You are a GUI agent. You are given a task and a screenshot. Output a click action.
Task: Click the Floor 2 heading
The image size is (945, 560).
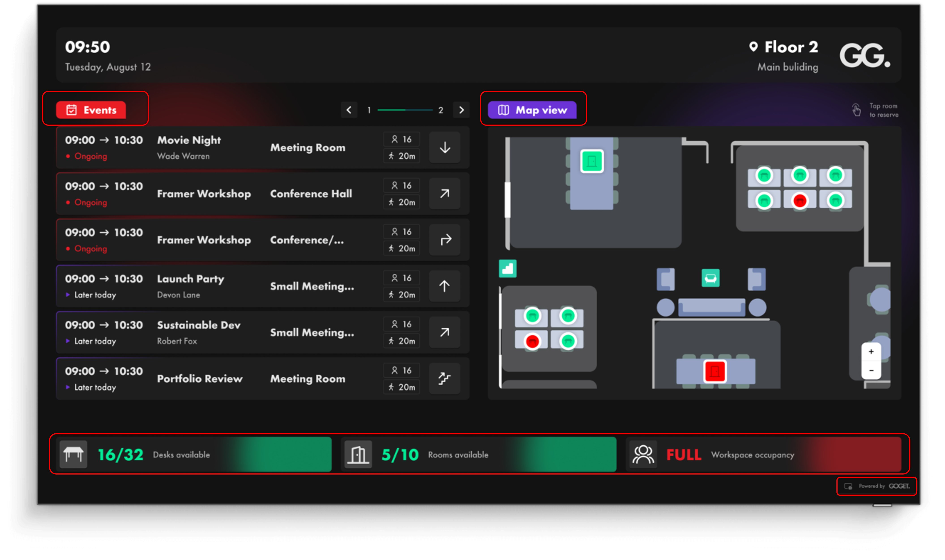point(791,47)
